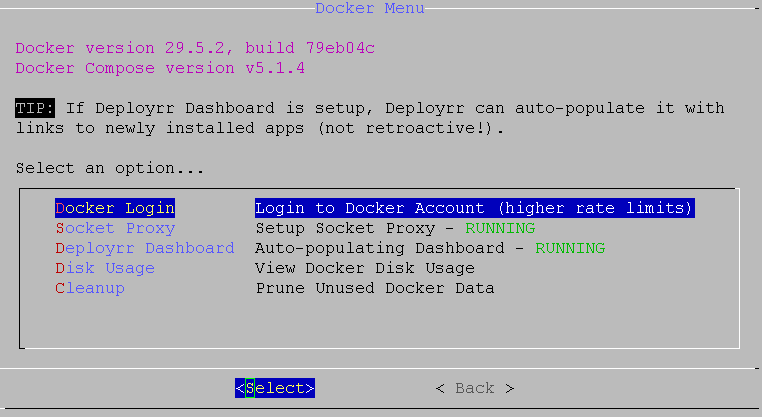
Task: Click 'Setup Socket Proxy' description text
Action: (x=345, y=228)
